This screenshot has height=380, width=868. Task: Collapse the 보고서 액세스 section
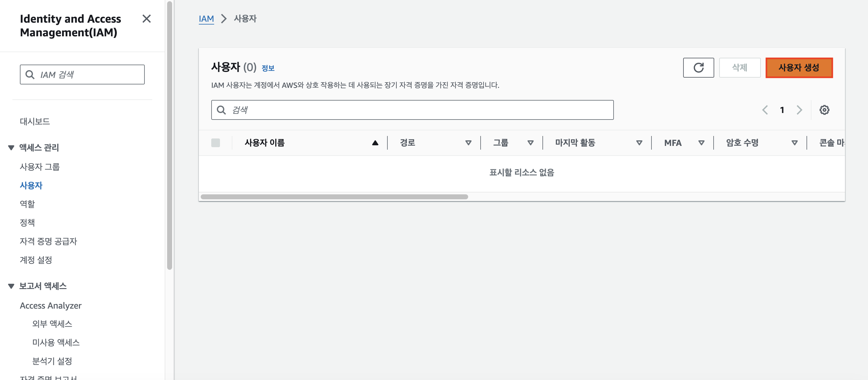(x=11, y=286)
